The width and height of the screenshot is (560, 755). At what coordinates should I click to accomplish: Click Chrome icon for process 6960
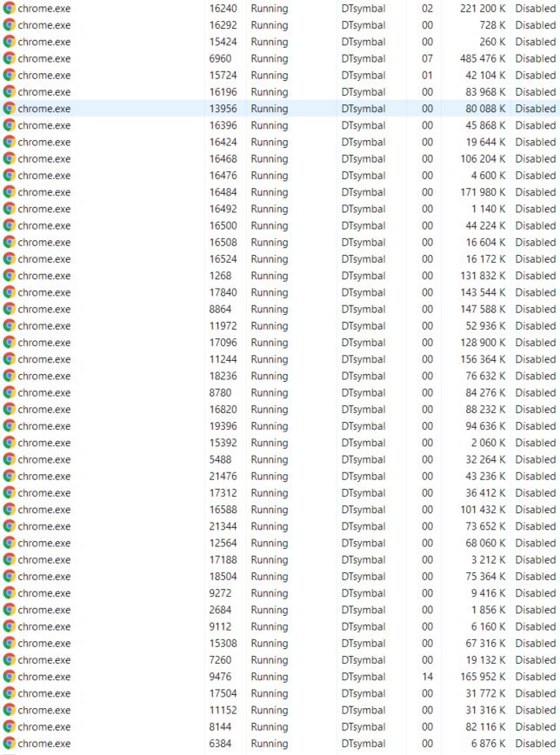coord(10,58)
